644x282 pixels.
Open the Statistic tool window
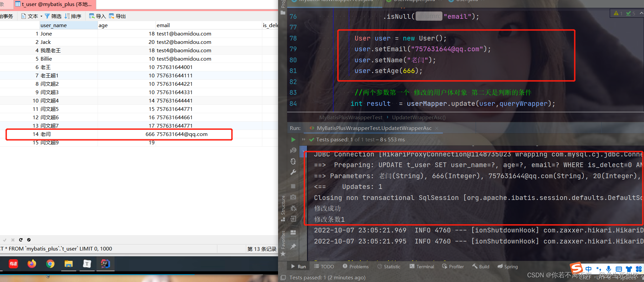[x=389, y=267]
